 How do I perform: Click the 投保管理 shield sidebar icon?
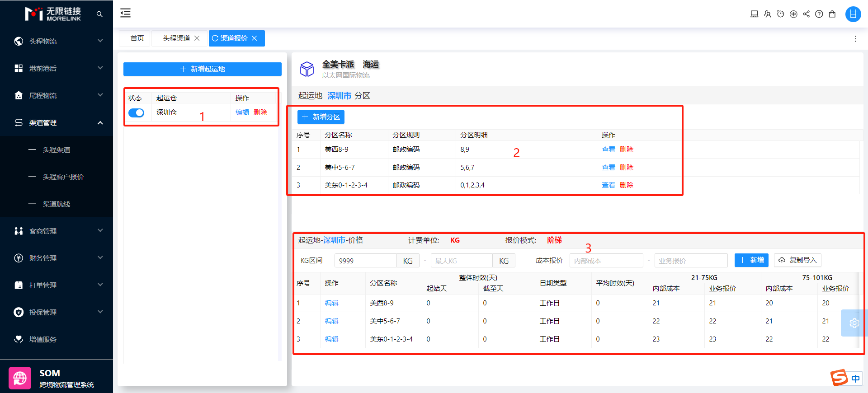[19, 312]
